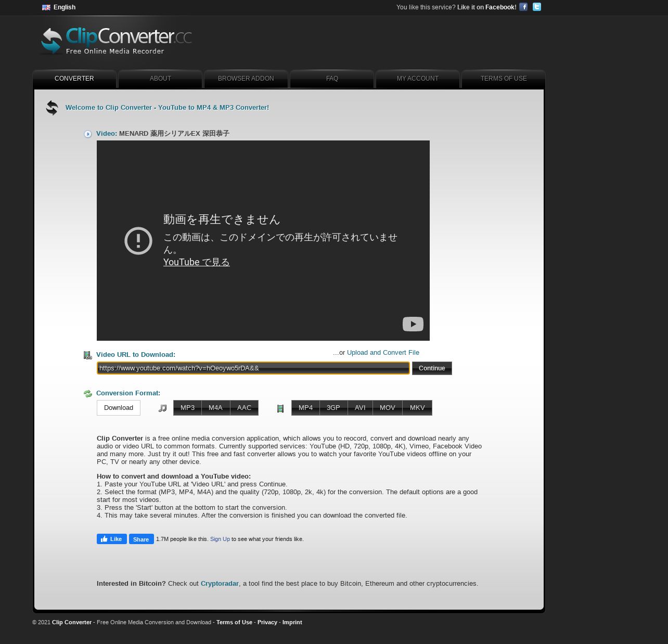
Task: Click the MENARD video title text
Action: (x=174, y=134)
